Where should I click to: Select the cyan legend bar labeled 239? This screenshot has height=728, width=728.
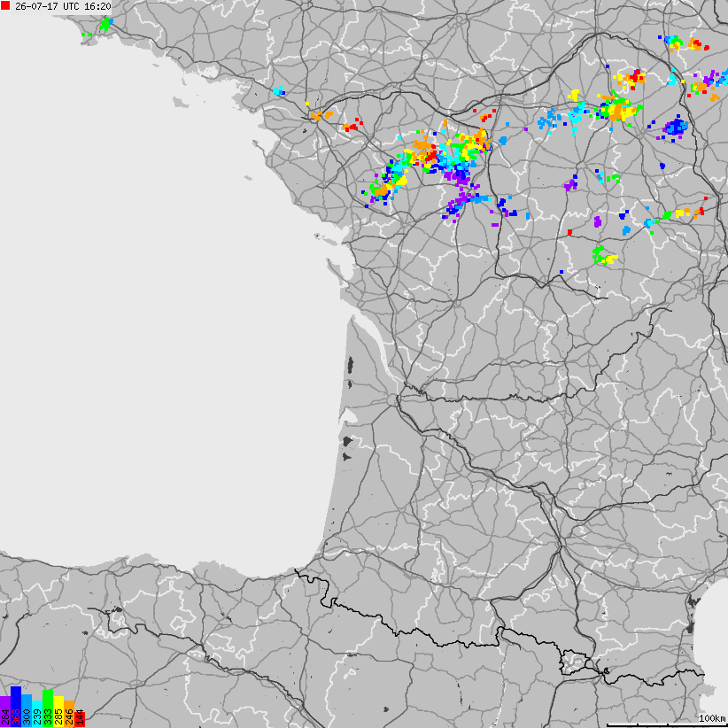coord(37,714)
